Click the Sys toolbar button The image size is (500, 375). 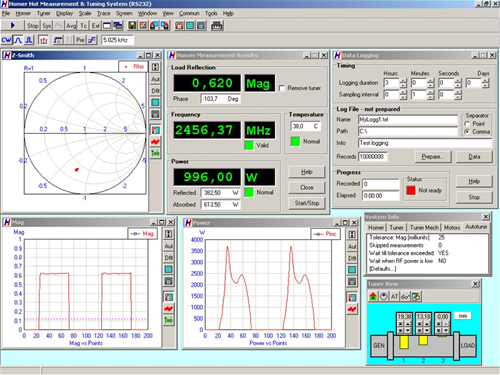coord(47,26)
